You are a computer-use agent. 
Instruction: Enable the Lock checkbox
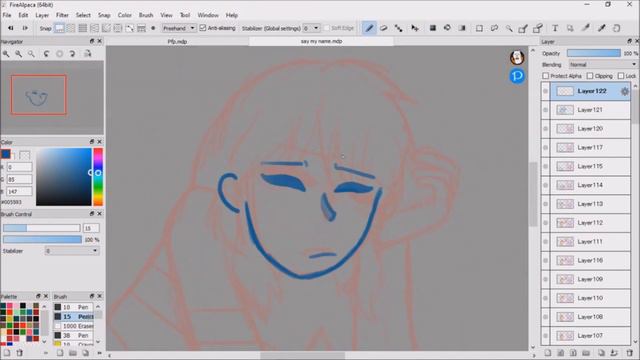[621, 76]
